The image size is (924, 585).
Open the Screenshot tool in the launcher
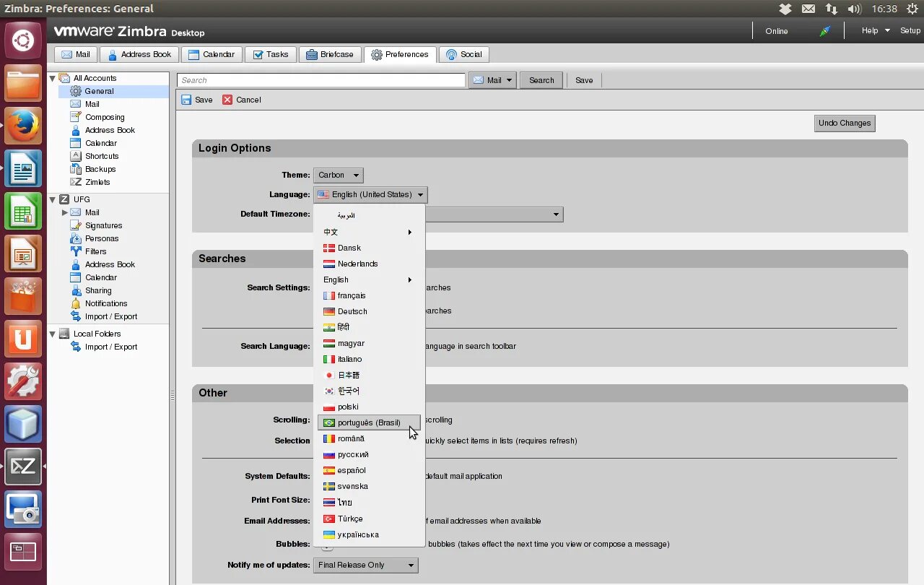coord(23,509)
